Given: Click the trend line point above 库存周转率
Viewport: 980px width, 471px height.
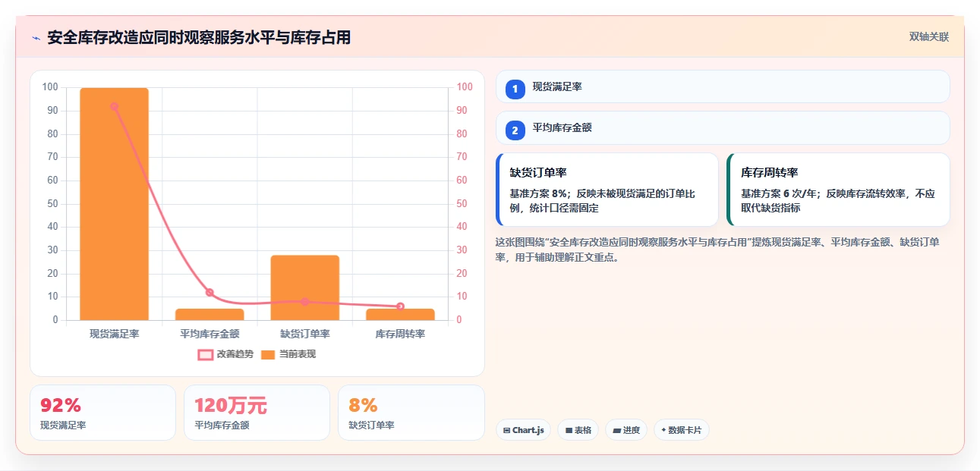Looking at the screenshot, I should [400, 306].
